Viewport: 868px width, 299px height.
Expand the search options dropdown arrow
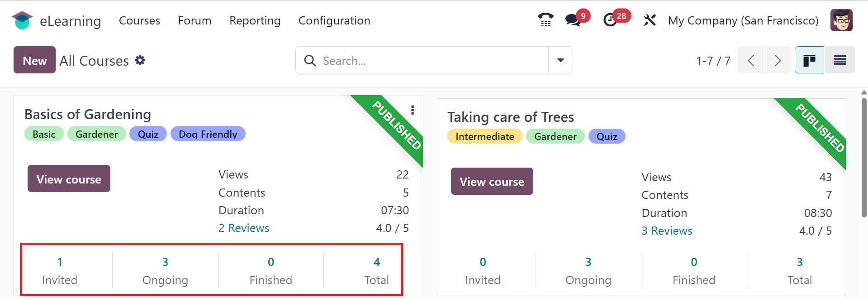[560, 60]
